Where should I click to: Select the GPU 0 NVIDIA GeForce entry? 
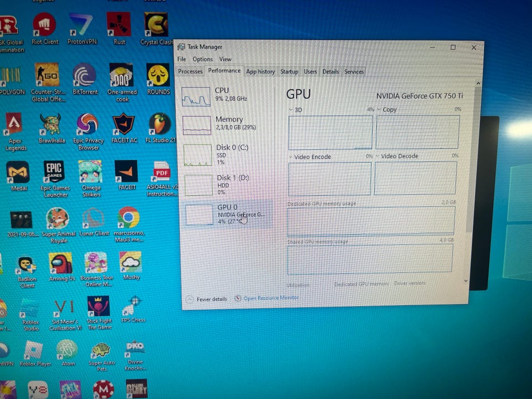coord(228,214)
